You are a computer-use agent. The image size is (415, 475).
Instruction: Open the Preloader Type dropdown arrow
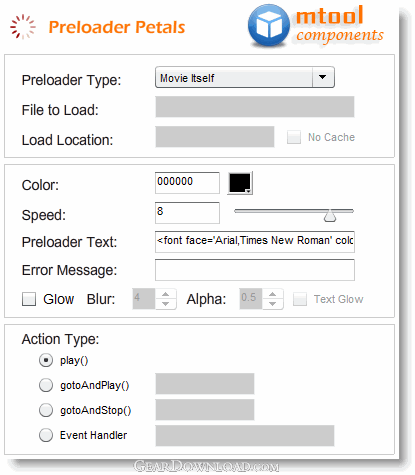pyautogui.click(x=323, y=77)
